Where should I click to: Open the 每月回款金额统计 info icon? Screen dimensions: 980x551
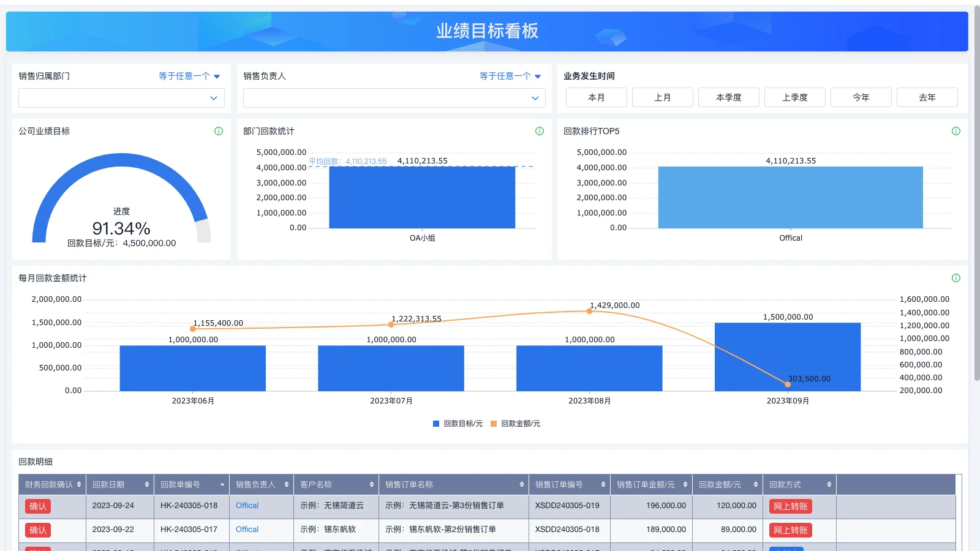956,278
